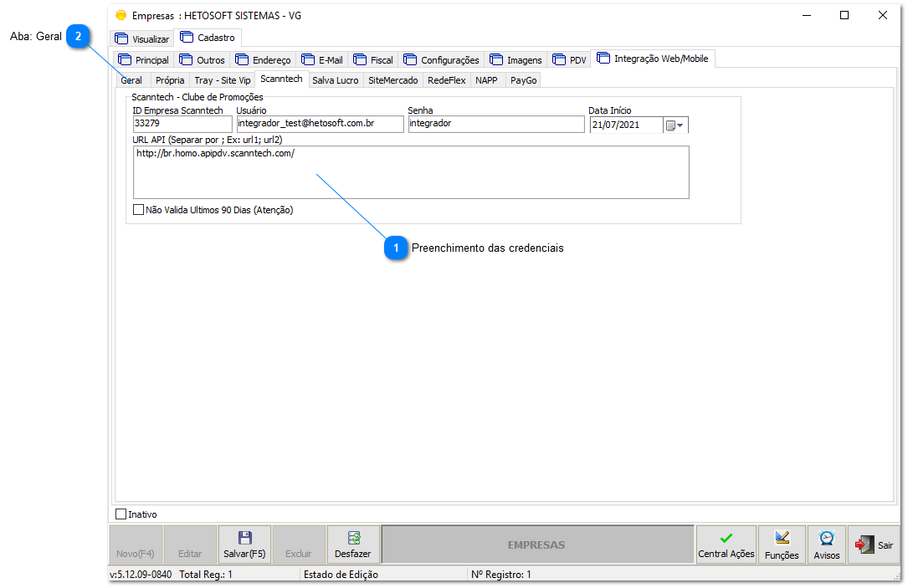
Task: Click the Desfazer undo icon
Action: pyautogui.click(x=353, y=538)
